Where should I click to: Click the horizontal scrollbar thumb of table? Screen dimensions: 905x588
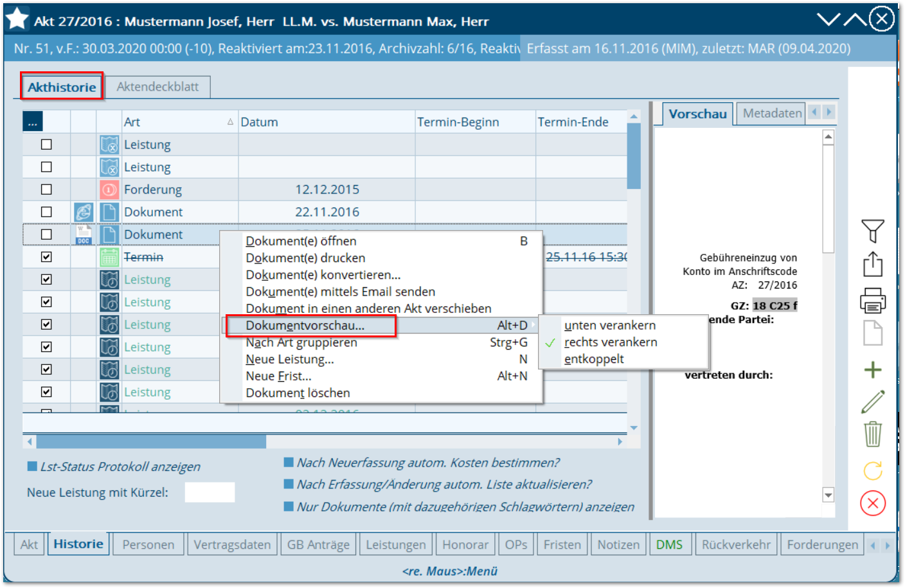[151, 441]
